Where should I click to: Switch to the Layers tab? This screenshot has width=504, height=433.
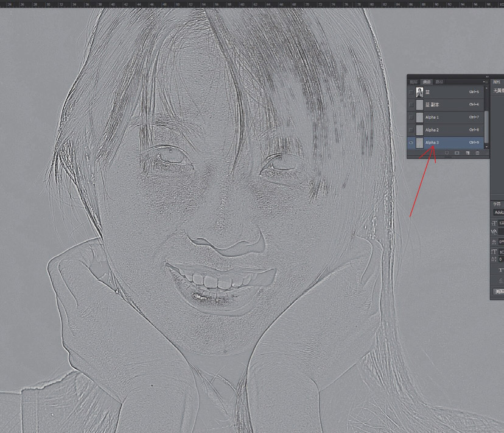tap(413, 82)
